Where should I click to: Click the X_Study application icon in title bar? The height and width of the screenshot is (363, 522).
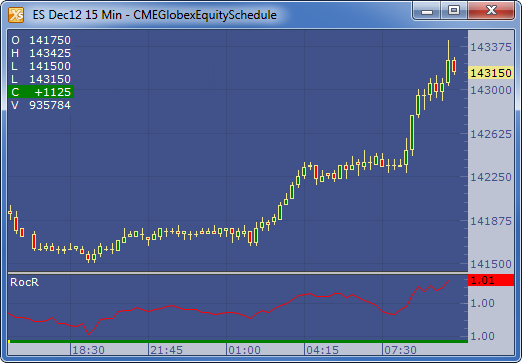tap(16, 15)
